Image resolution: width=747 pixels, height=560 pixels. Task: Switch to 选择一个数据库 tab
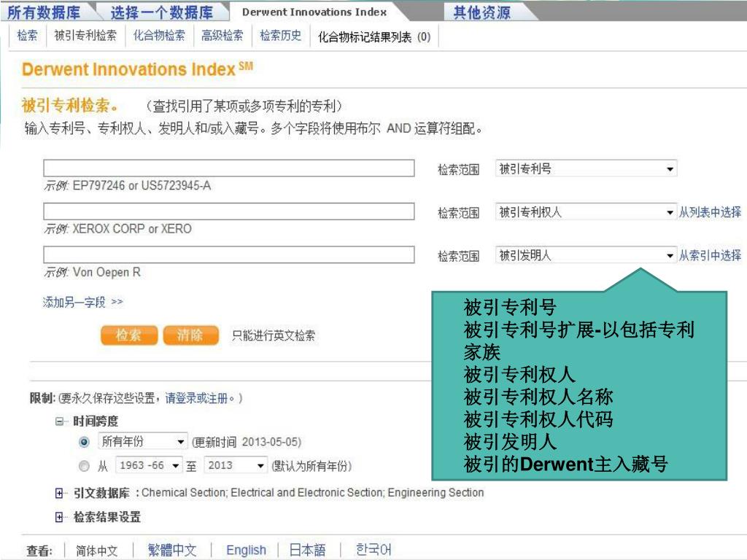pos(161,12)
